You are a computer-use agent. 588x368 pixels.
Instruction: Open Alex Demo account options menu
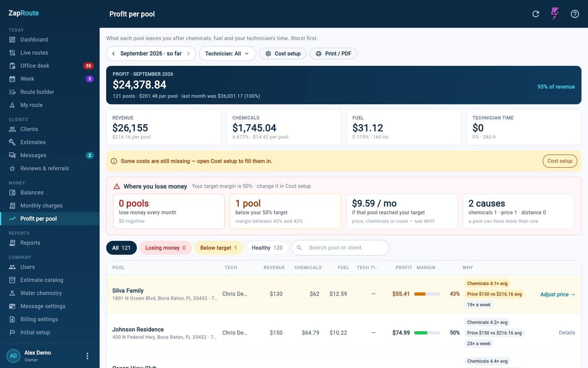coord(87,355)
